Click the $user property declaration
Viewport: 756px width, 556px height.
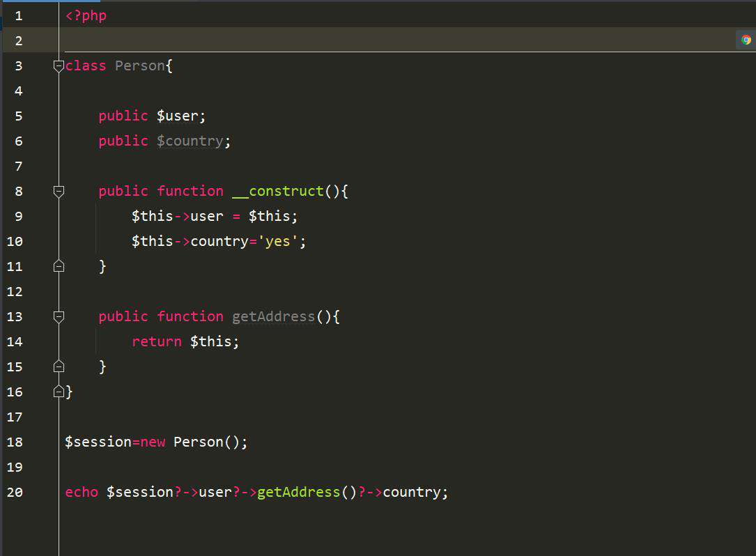pyautogui.click(x=178, y=116)
